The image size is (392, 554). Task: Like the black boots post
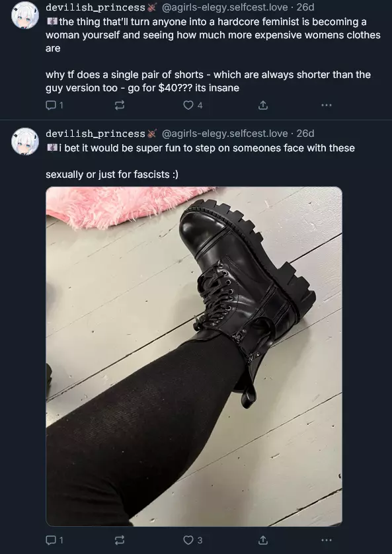click(193, 540)
